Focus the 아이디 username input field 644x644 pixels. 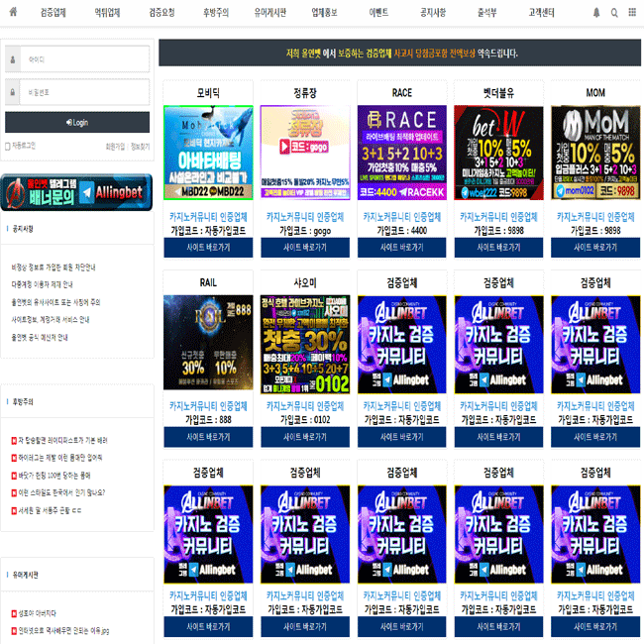pos(84,59)
